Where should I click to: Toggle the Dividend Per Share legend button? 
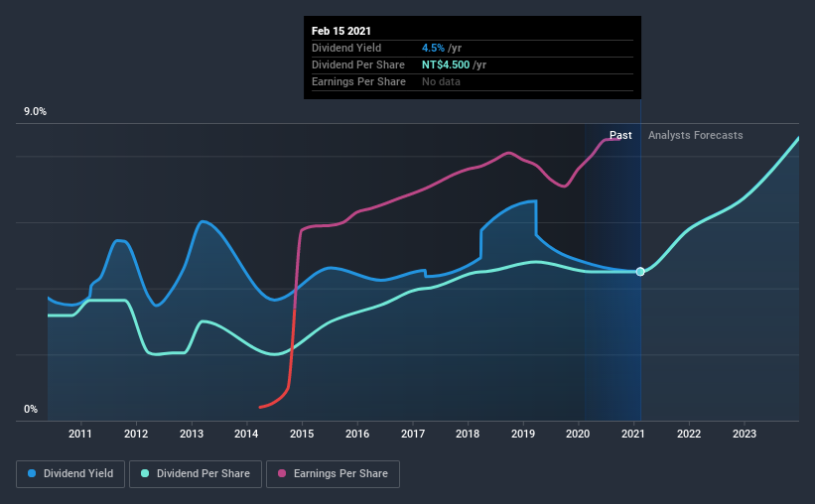pyautogui.click(x=196, y=474)
